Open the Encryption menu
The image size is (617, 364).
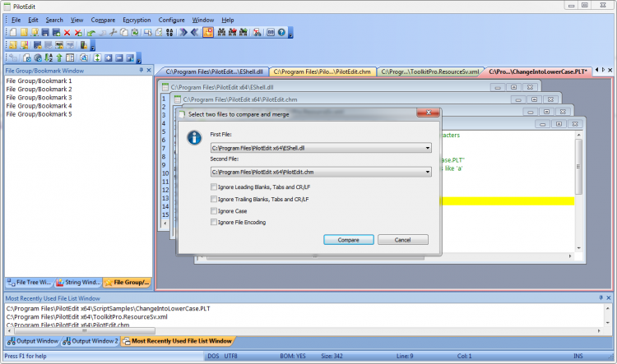point(137,20)
